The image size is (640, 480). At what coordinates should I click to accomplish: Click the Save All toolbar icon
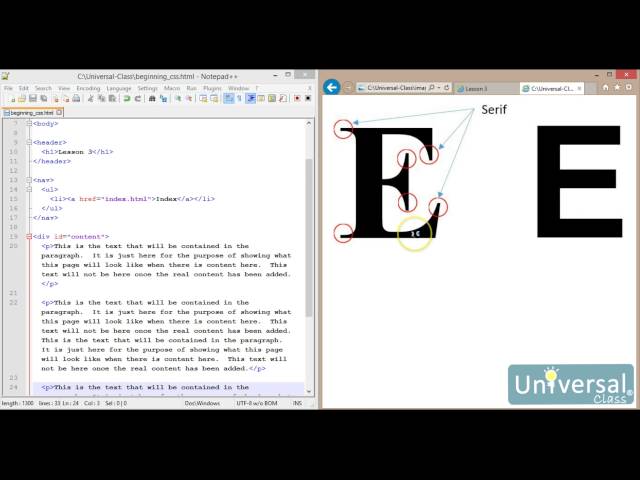[43, 98]
